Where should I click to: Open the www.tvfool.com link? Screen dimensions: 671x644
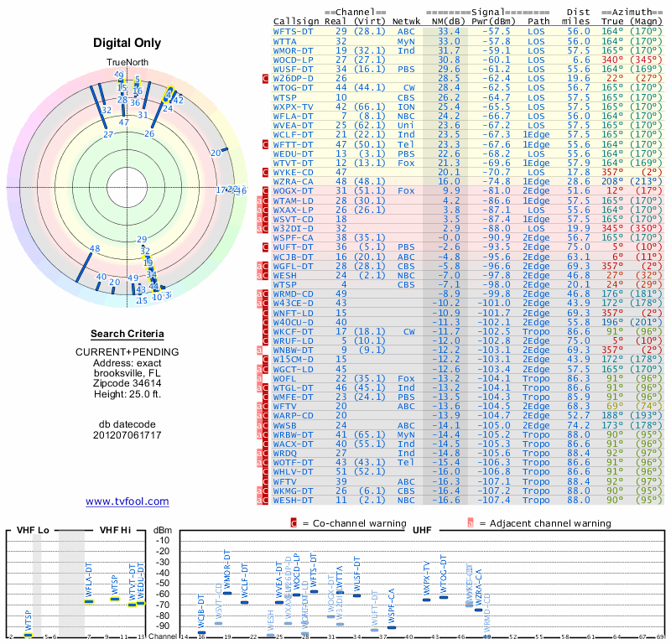[x=127, y=501]
